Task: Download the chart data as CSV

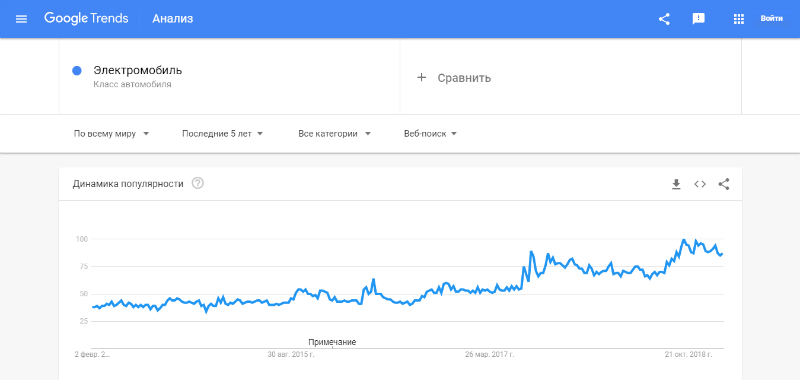Action: point(677,184)
